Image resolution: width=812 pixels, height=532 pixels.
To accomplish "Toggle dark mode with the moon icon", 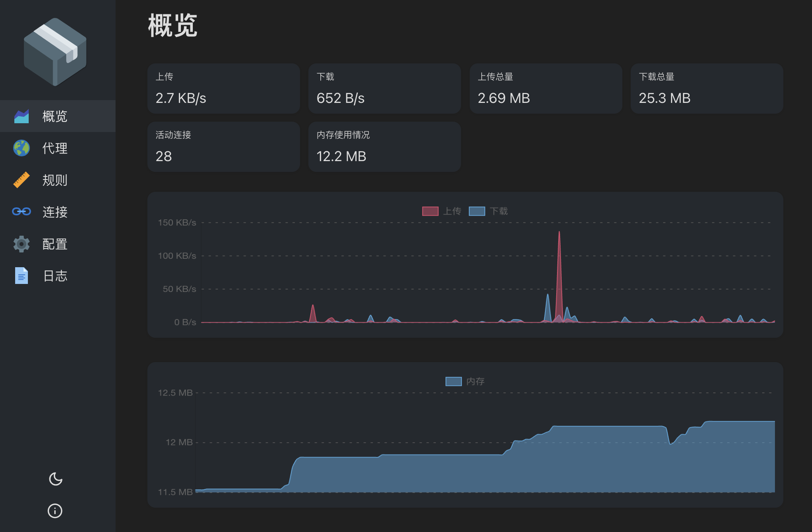I will pyautogui.click(x=55, y=479).
